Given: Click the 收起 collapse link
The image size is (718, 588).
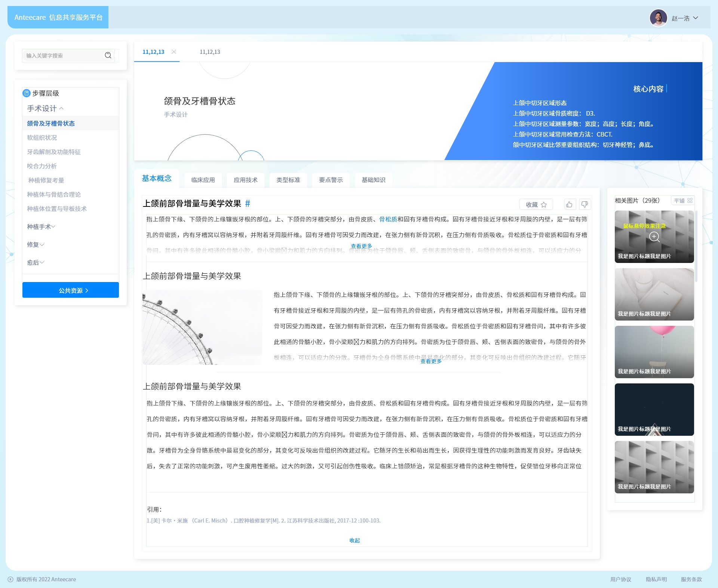Looking at the screenshot, I should click(x=355, y=540).
